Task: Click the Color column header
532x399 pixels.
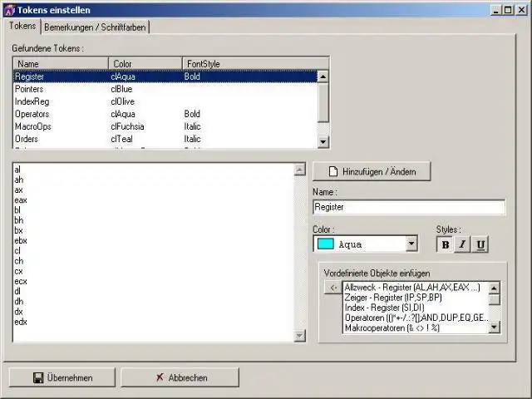Action: [145, 64]
